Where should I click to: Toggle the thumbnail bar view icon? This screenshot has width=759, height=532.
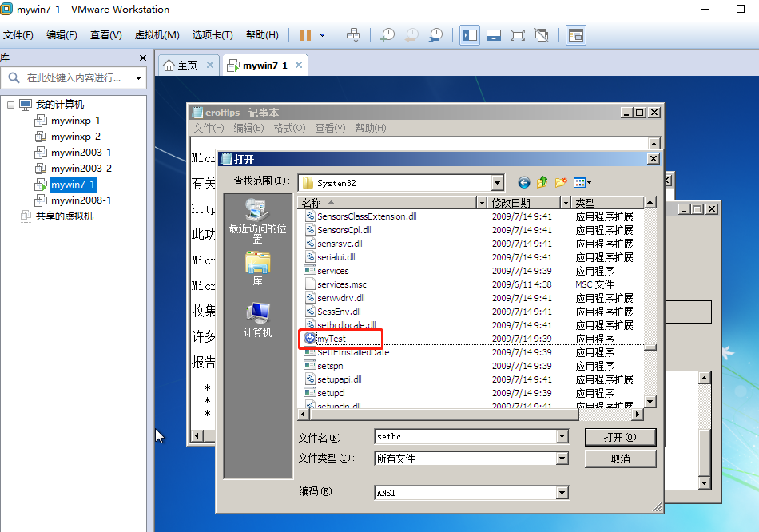pyautogui.click(x=494, y=35)
